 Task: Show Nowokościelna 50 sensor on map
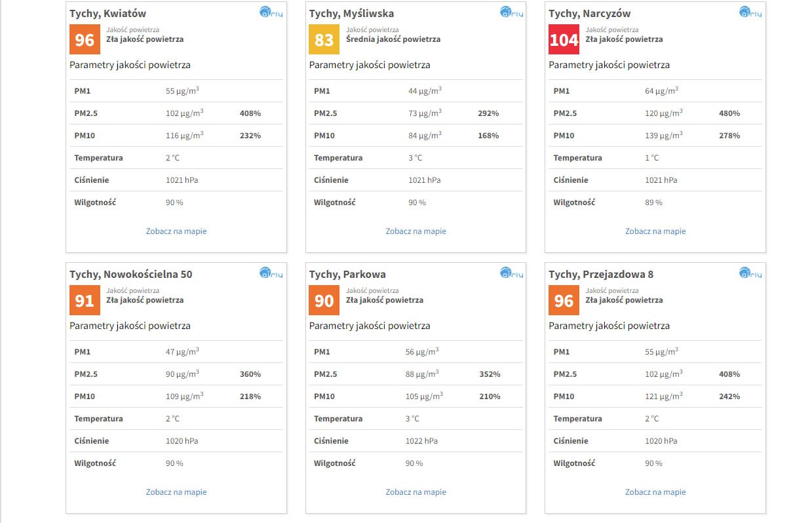pos(176,492)
